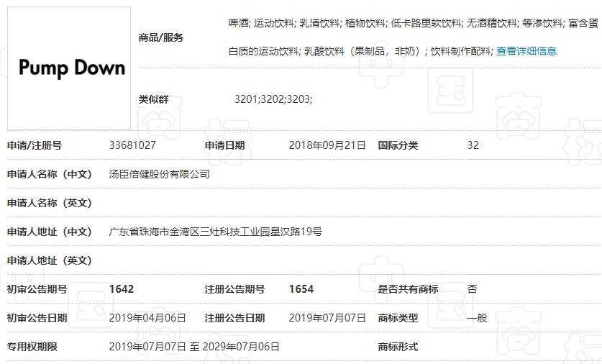Click the 申请人名称（中文） label
Viewport: 602px width, 364px height.
point(50,174)
